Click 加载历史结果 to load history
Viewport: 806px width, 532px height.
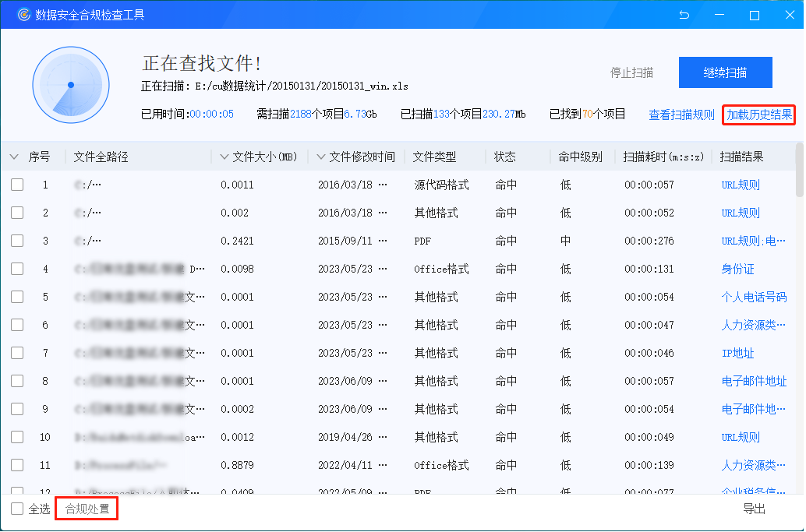click(x=759, y=115)
